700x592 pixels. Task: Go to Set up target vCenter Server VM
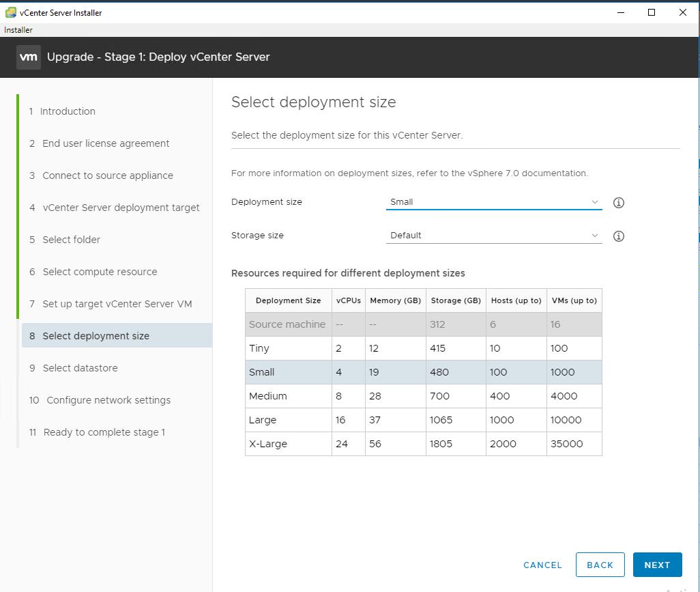pyautogui.click(x=111, y=304)
